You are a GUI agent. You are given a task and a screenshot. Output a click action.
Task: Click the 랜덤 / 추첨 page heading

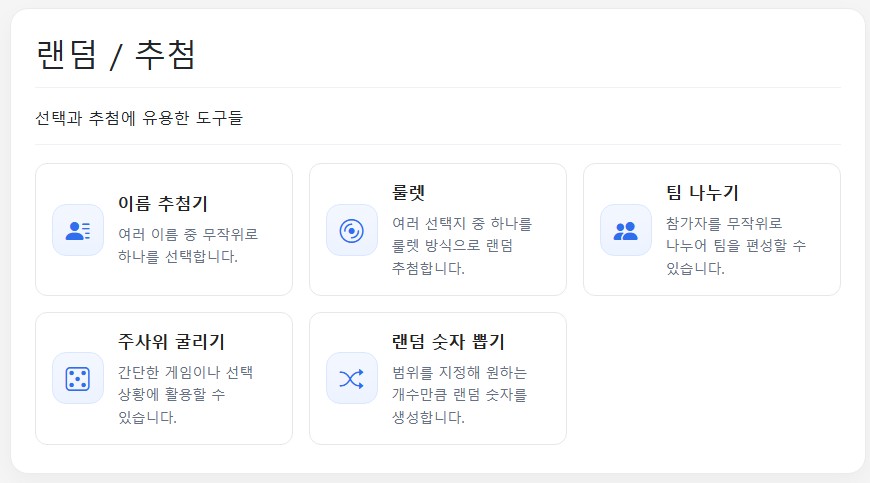point(116,54)
